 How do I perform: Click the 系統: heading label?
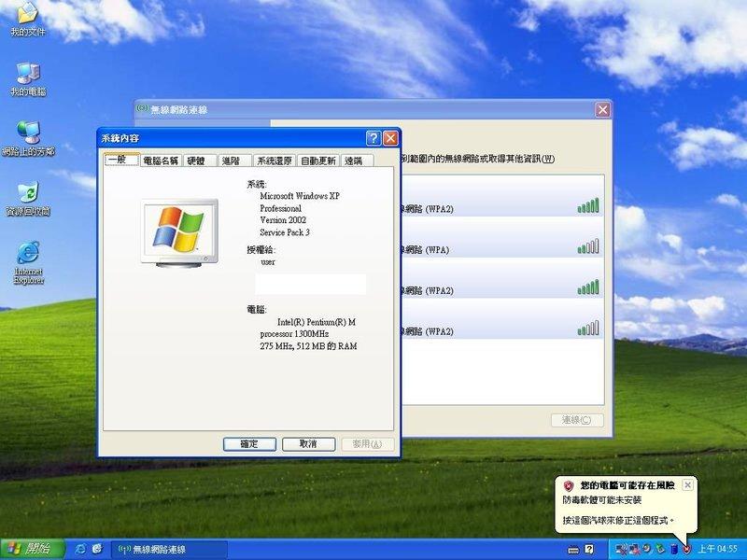tap(256, 184)
